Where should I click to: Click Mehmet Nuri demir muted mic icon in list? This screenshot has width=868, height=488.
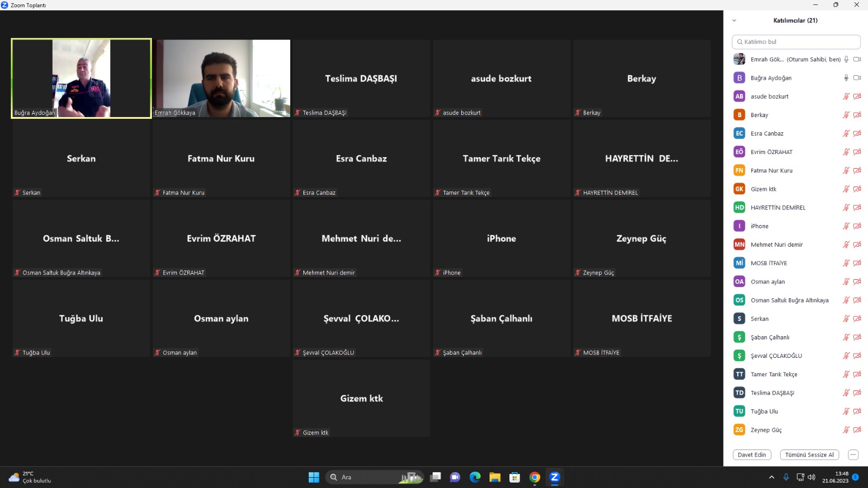[x=846, y=245]
